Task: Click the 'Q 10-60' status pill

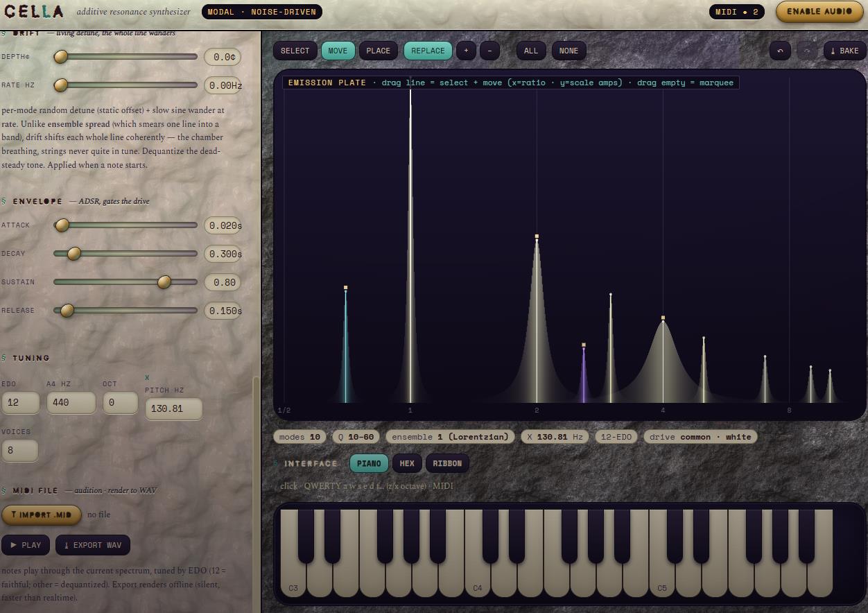Action: [356, 437]
